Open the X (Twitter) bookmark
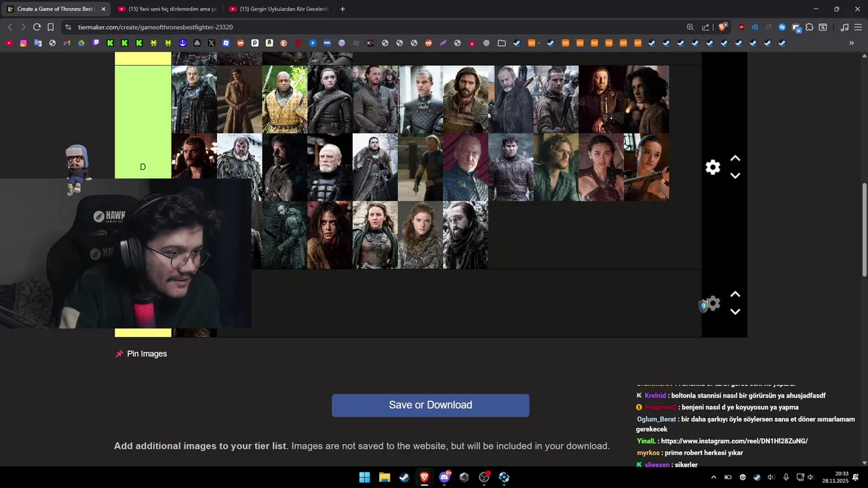This screenshot has height=488, width=868. (x=212, y=43)
